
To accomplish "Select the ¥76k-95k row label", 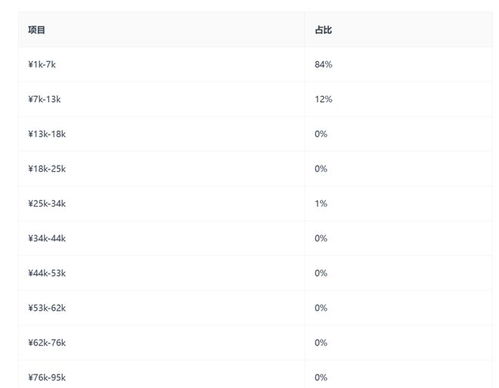I will point(47,377).
